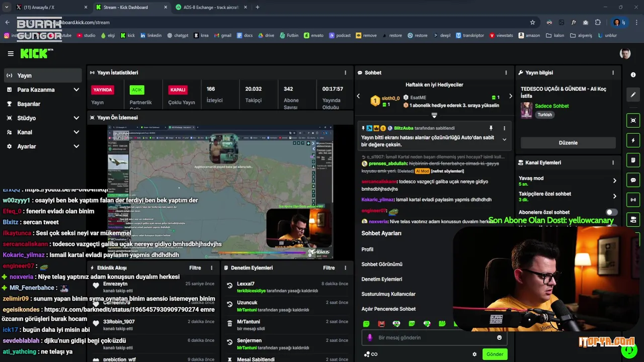Unpin the pinned chat message
This screenshot has width=644, height=362.
[x=491, y=128]
